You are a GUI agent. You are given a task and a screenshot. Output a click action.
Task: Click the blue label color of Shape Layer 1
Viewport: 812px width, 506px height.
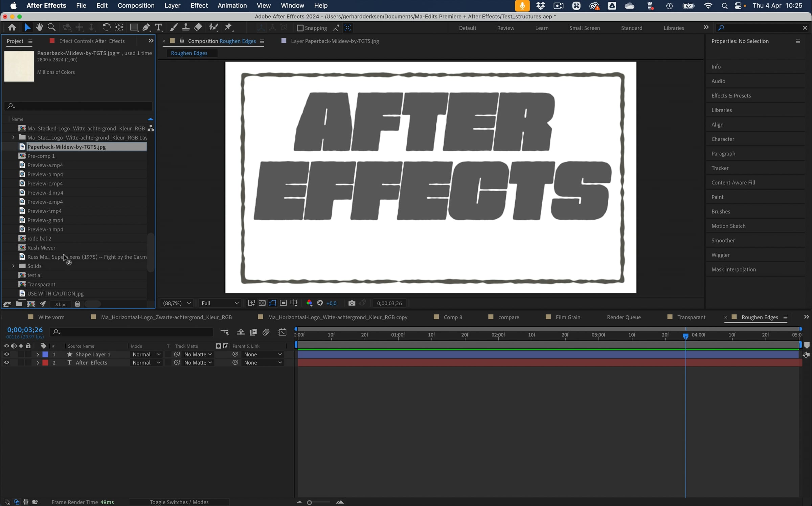coord(45,354)
